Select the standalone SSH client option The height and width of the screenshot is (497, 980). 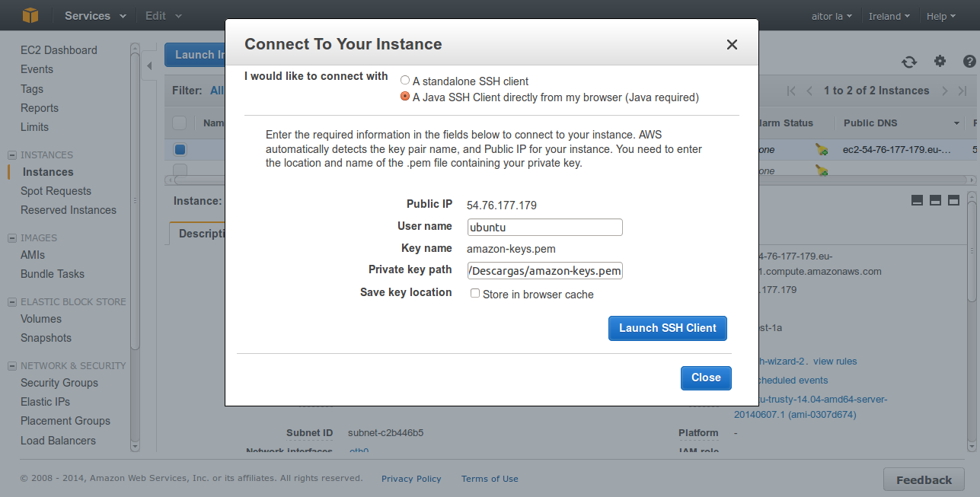(x=405, y=81)
